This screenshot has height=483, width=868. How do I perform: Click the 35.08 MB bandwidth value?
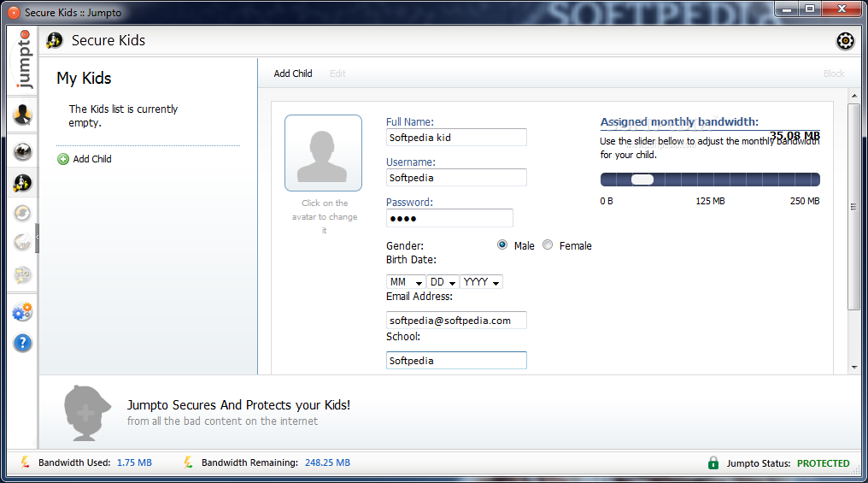pos(795,136)
